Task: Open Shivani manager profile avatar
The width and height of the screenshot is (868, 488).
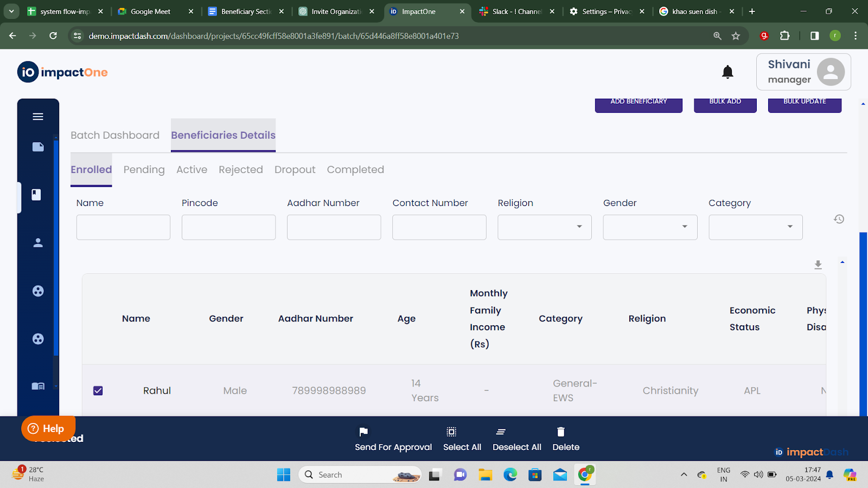Action: pos(831,72)
